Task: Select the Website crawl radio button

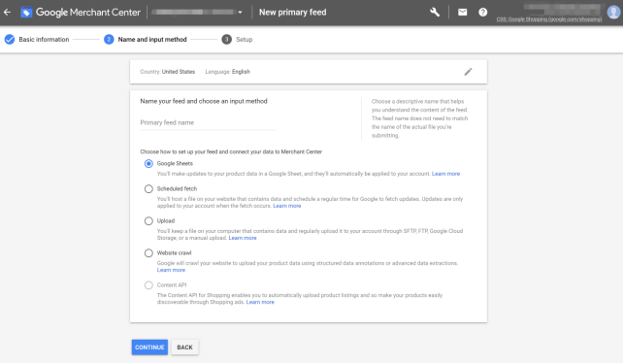Action: click(x=148, y=253)
